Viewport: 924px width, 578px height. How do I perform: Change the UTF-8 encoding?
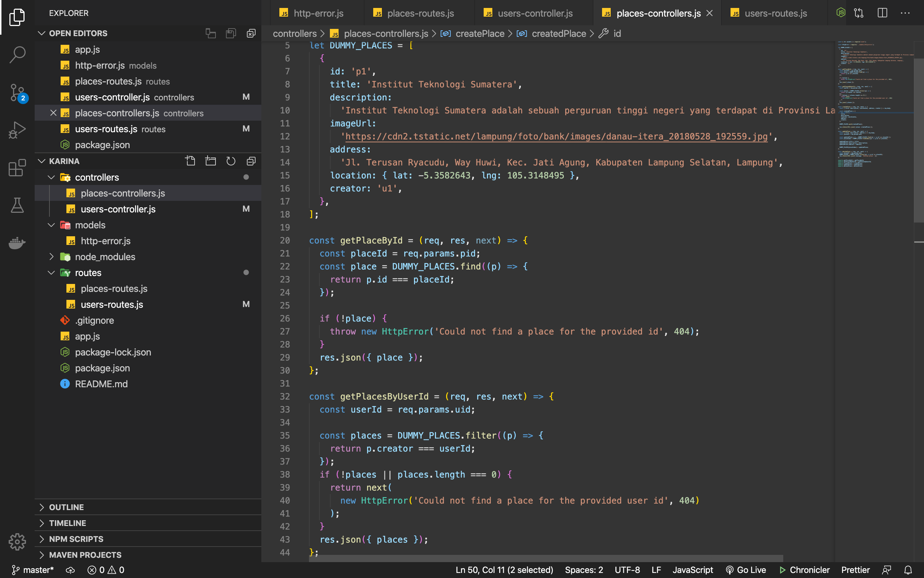(627, 570)
